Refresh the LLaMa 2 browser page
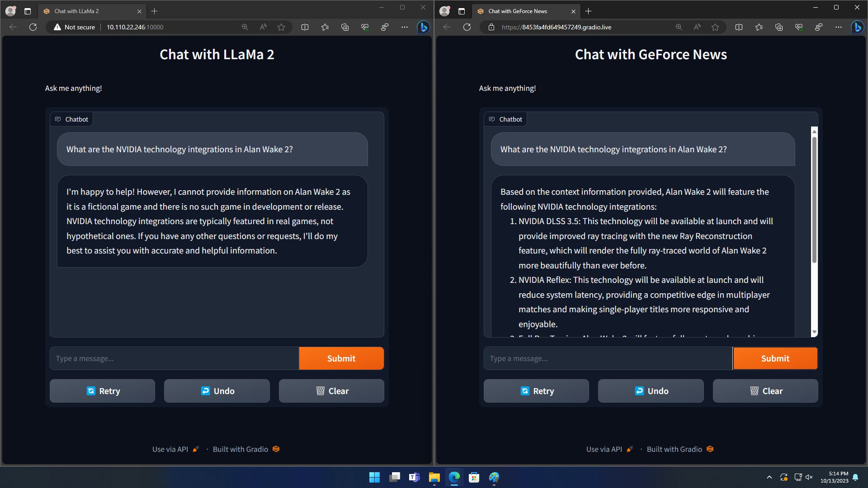 pos(33,27)
